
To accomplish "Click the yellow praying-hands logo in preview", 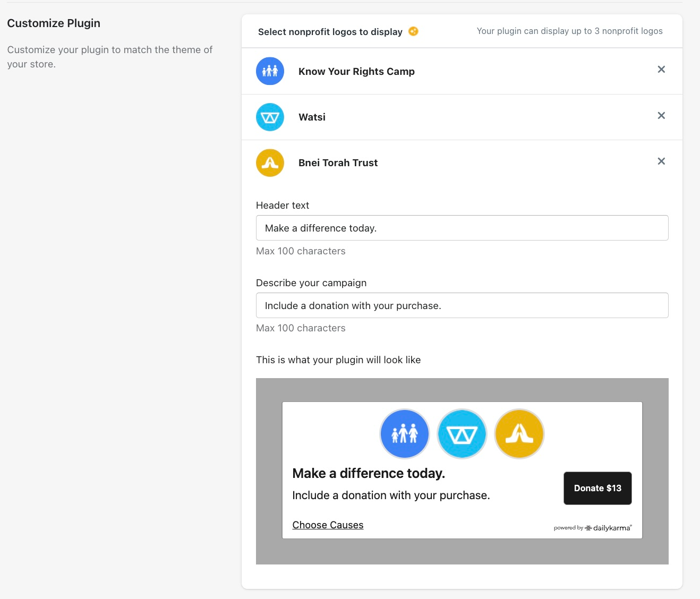I will tap(519, 434).
